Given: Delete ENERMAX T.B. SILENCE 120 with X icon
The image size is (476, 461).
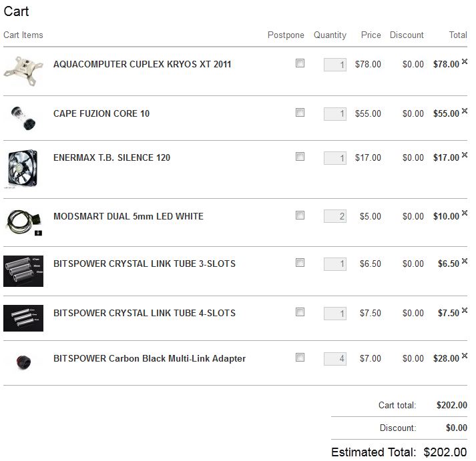Looking at the screenshot, I should tap(464, 155).
